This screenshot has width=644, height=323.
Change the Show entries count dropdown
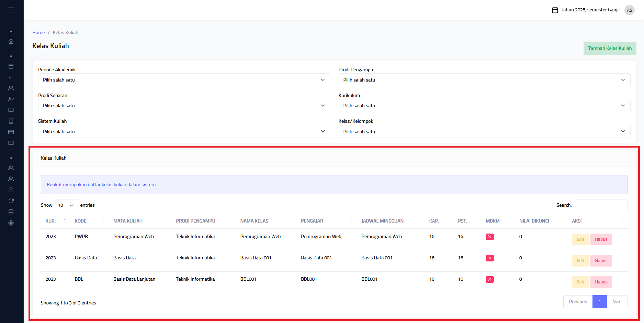click(66, 205)
